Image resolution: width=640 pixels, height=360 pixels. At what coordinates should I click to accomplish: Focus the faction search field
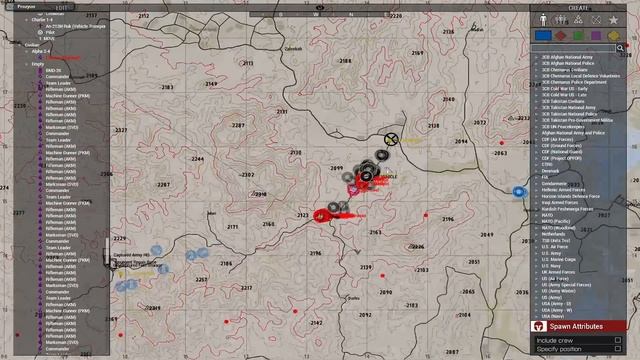(x=573, y=48)
